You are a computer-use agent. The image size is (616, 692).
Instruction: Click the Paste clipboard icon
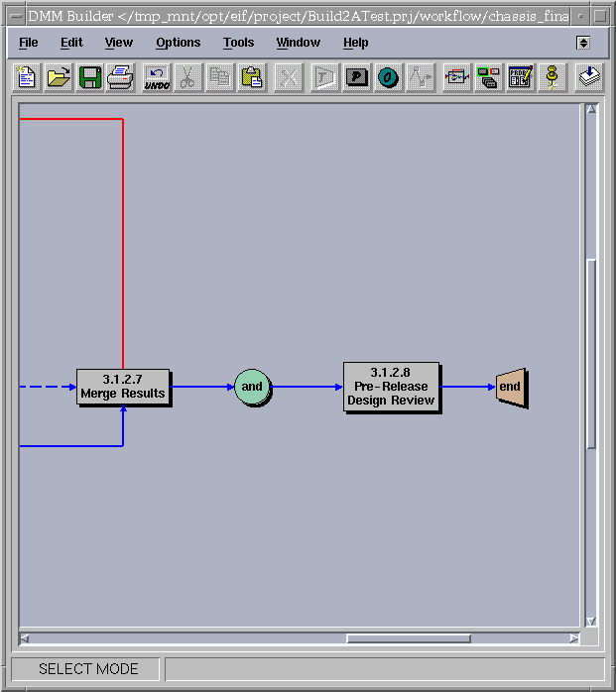[252, 77]
